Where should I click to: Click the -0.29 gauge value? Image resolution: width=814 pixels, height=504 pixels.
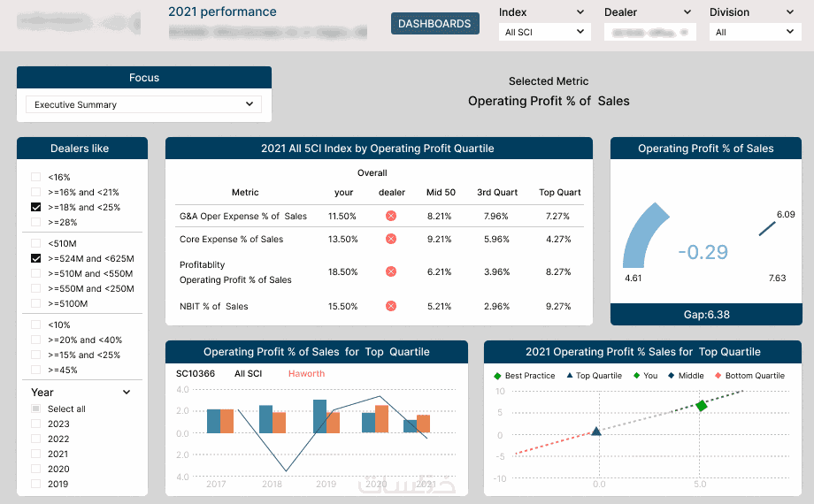(x=703, y=252)
